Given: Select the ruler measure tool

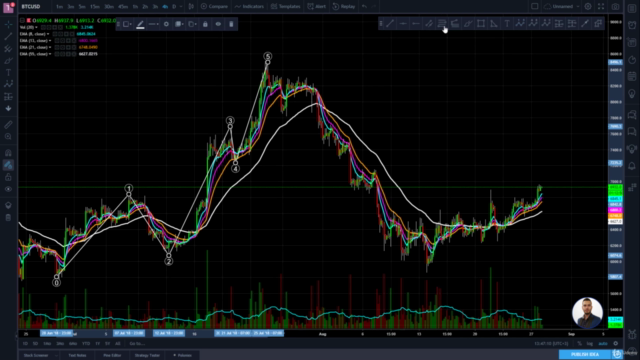Looking at the screenshot, I should pyautogui.click(x=8, y=124).
